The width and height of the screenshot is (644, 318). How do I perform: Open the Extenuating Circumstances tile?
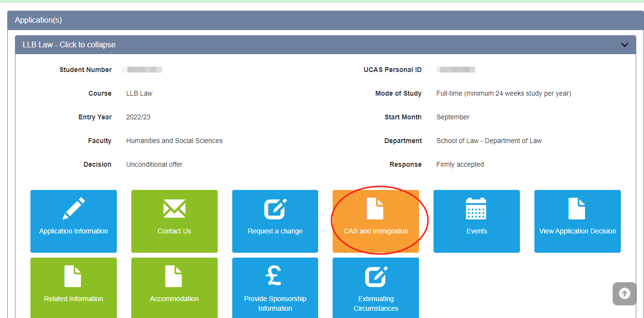[x=376, y=288]
